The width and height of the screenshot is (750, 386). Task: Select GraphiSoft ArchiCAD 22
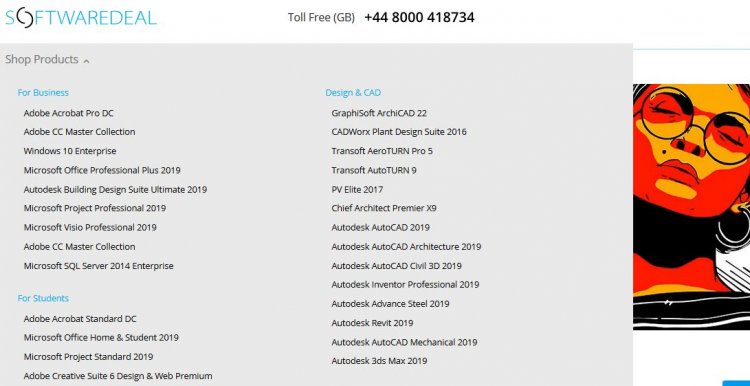pos(379,113)
